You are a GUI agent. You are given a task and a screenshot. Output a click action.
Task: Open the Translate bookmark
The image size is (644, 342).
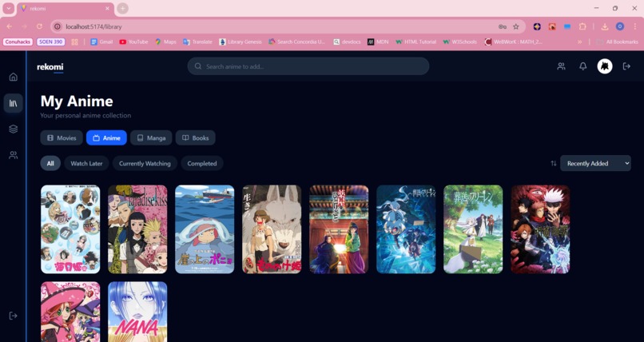pos(197,42)
